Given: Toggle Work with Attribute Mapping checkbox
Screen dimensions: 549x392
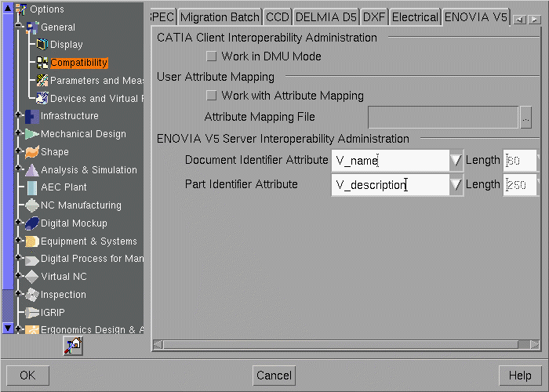Looking at the screenshot, I should point(211,96).
